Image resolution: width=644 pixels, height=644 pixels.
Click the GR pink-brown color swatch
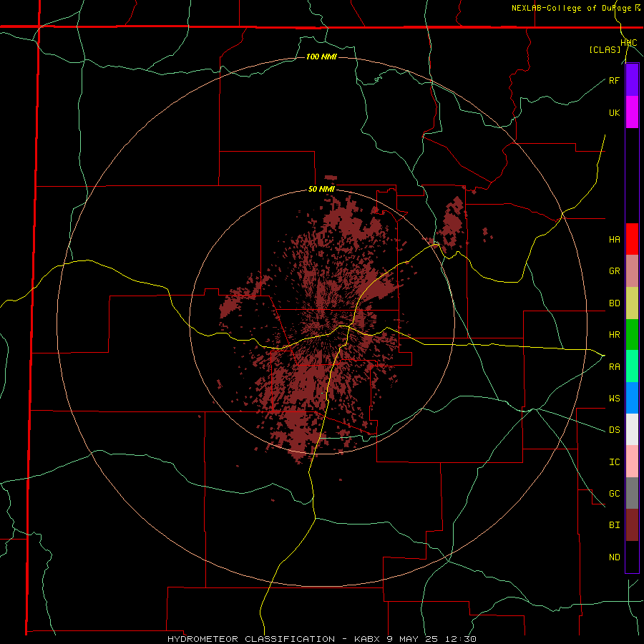(632, 271)
